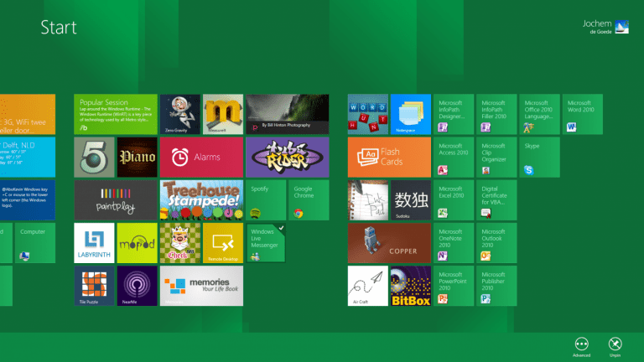The image size is (644, 362).
Task: Deselect the Windows Live Messenger tile
Action: [x=266, y=243]
